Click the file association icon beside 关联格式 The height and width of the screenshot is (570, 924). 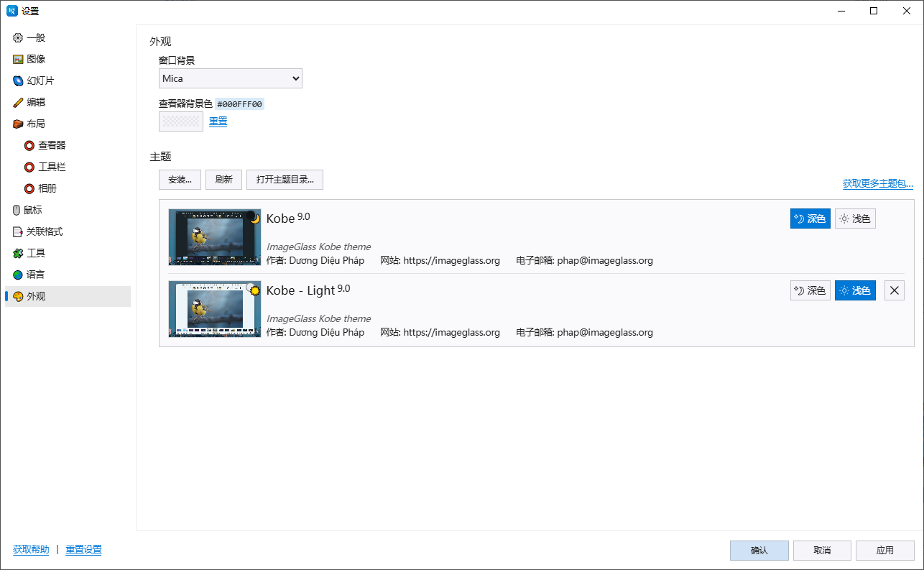pos(18,231)
